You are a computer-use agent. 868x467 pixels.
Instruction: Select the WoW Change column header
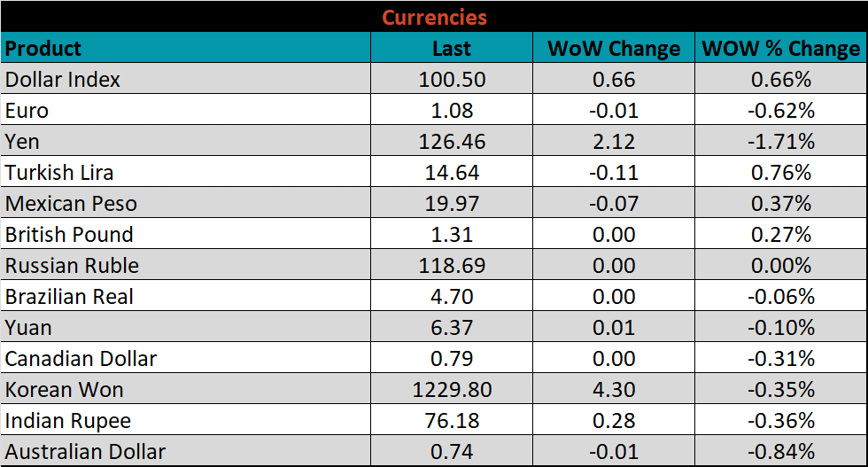614,49
